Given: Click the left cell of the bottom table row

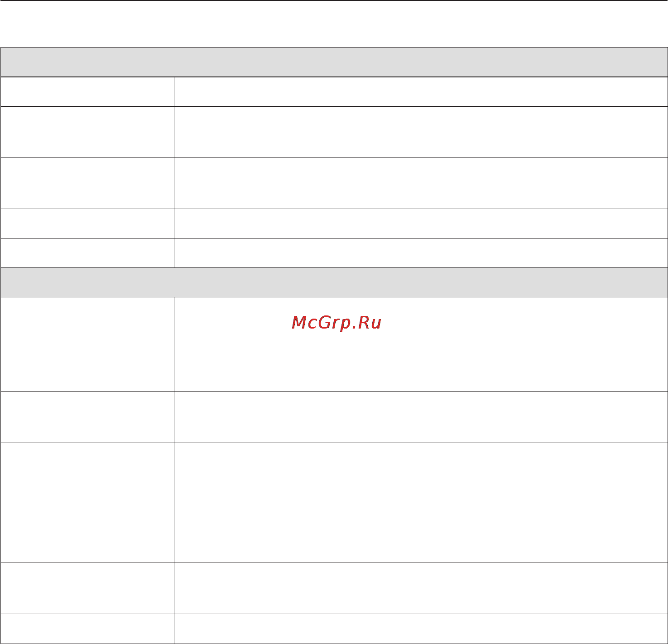Looking at the screenshot, I should pos(87,629).
